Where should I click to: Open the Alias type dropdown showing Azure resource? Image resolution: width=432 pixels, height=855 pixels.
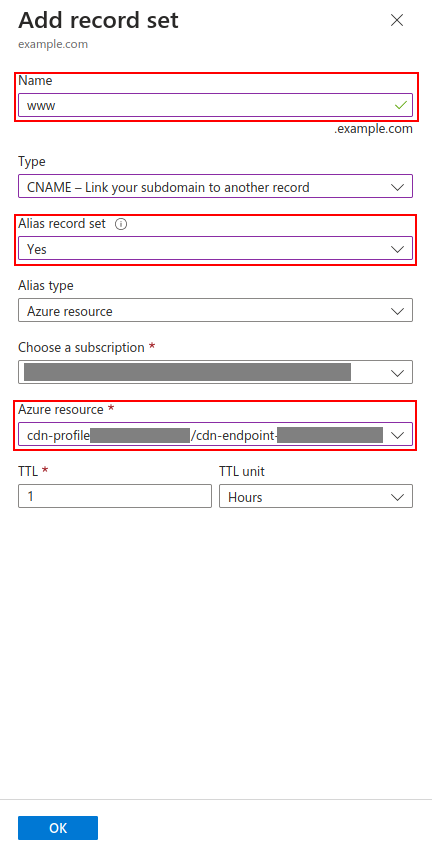coord(215,310)
